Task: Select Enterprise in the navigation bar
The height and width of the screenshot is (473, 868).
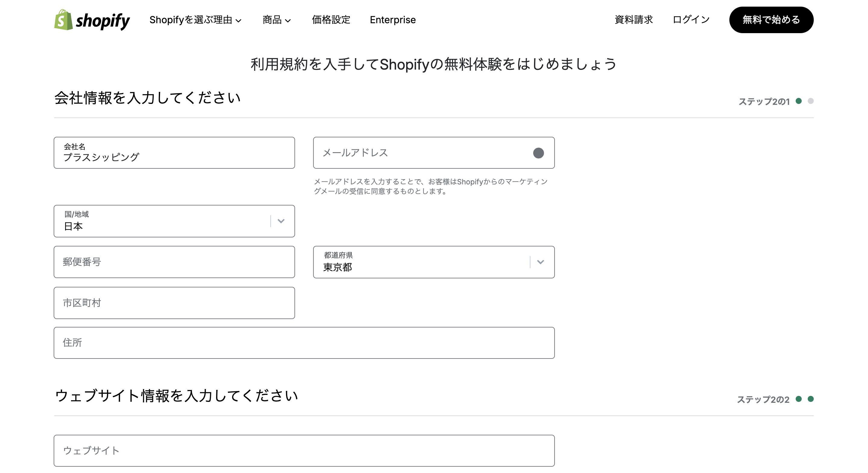Action: 392,20
